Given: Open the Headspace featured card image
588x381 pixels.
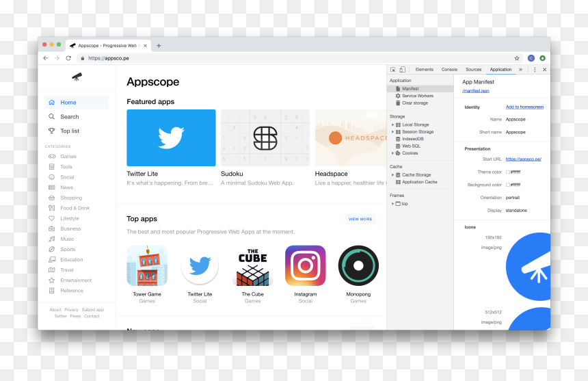Looking at the screenshot, I should pyautogui.click(x=351, y=138).
